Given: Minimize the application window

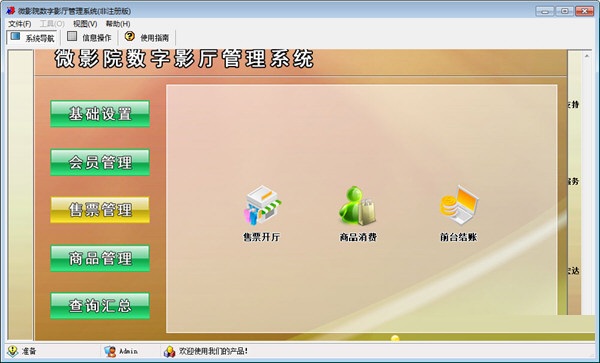Looking at the screenshot, I should point(545,11).
